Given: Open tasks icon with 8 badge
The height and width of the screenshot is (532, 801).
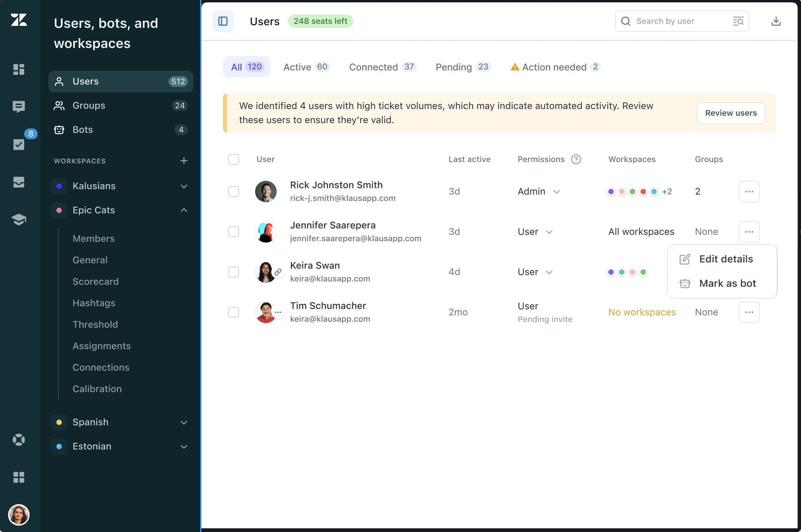Looking at the screenshot, I should tap(19, 144).
